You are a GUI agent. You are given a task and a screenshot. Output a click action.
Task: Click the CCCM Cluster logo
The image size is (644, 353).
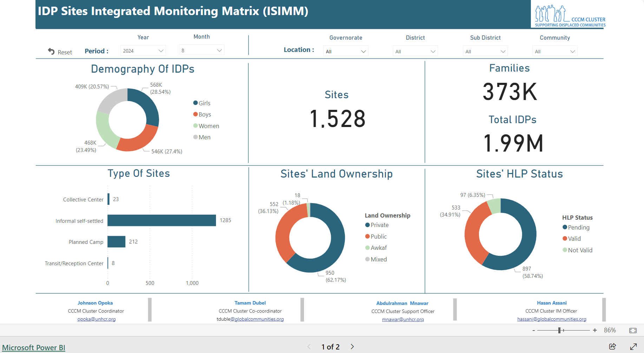(570, 16)
